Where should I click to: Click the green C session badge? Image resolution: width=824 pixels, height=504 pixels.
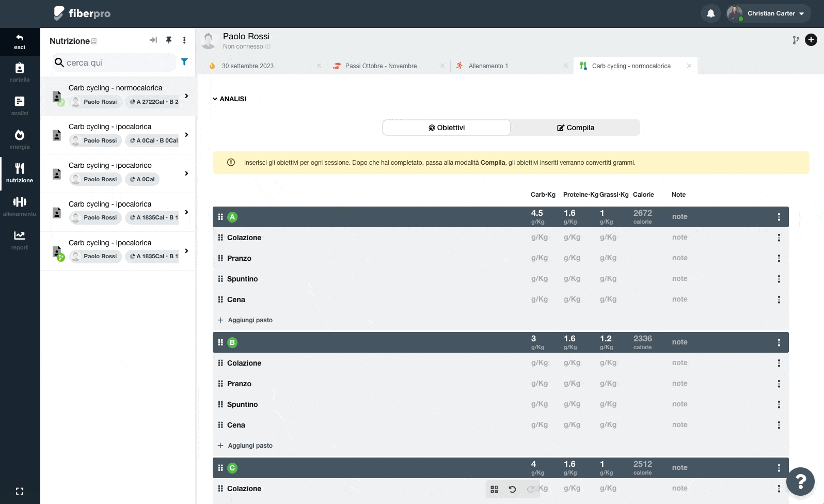click(x=232, y=468)
